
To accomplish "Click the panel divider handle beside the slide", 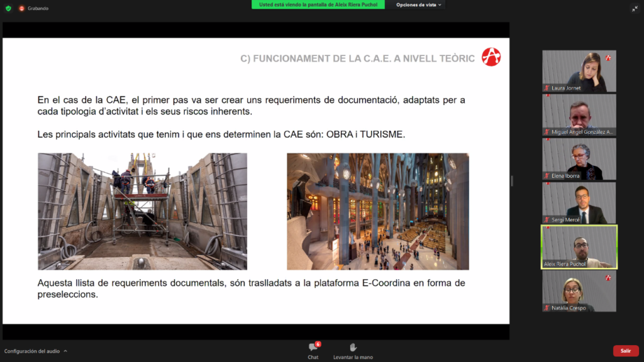I will click(x=512, y=180).
